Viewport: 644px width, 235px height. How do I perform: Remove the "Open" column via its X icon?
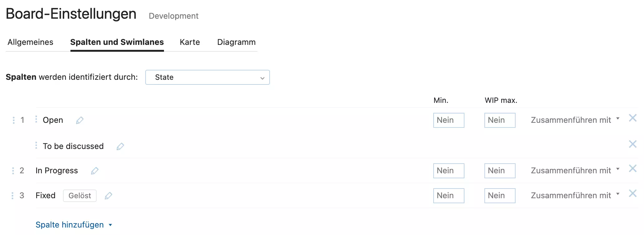tap(633, 118)
